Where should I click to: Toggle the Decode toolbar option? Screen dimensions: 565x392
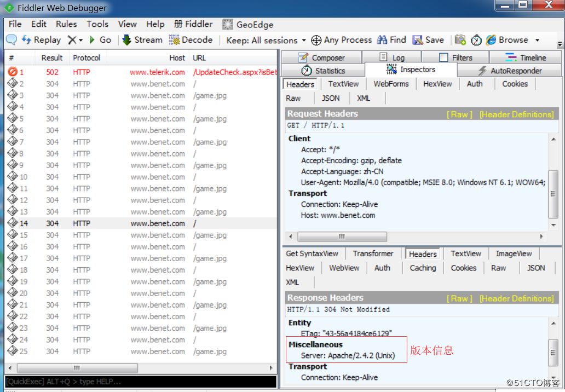[191, 39]
